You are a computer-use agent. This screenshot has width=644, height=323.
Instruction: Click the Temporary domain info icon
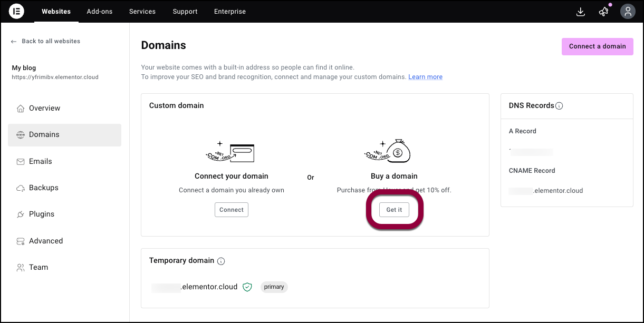pos(221,261)
